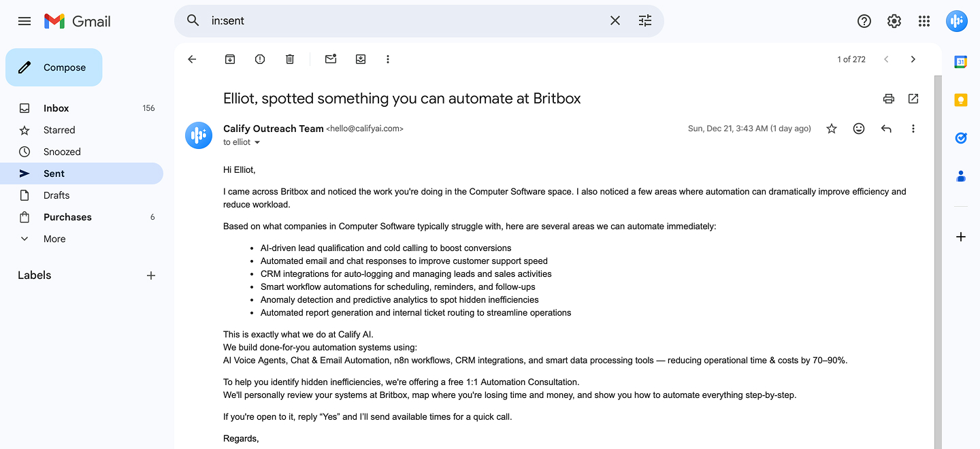Screen dimensions: 980x449
Task: Open the email in a new window
Action: click(x=913, y=99)
